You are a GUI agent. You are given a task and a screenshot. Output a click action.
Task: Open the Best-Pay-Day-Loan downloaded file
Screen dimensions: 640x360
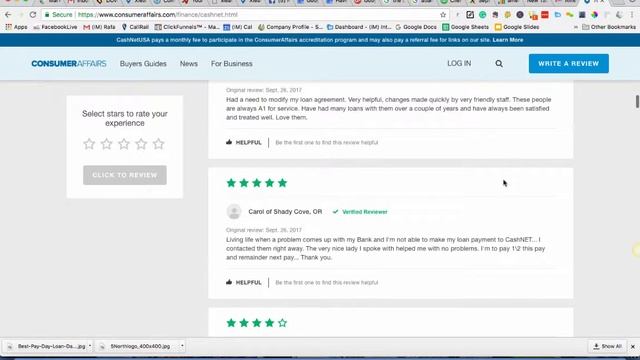click(x=46, y=346)
